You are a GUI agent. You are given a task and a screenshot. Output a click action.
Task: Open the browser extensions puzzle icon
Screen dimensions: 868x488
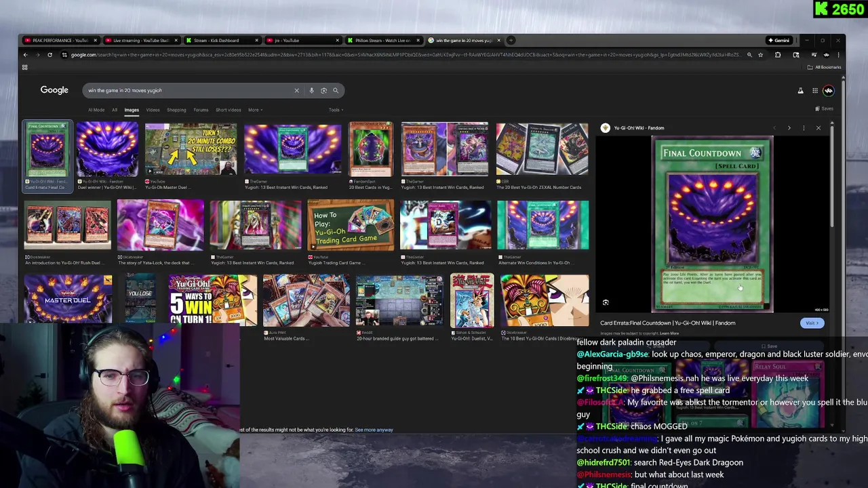[x=778, y=55]
